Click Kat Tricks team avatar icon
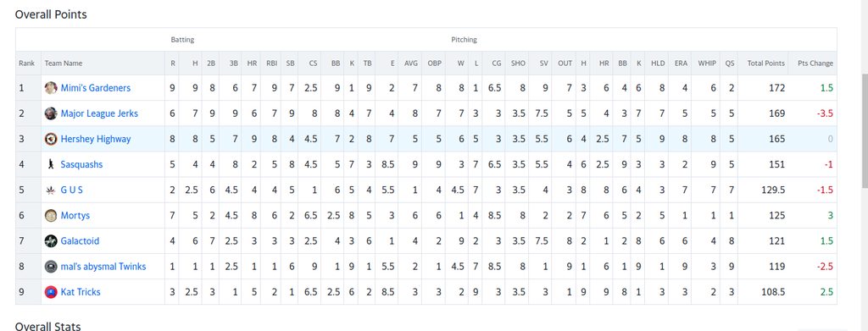The height and width of the screenshot is (331, 868). click(x=51, y=292)
